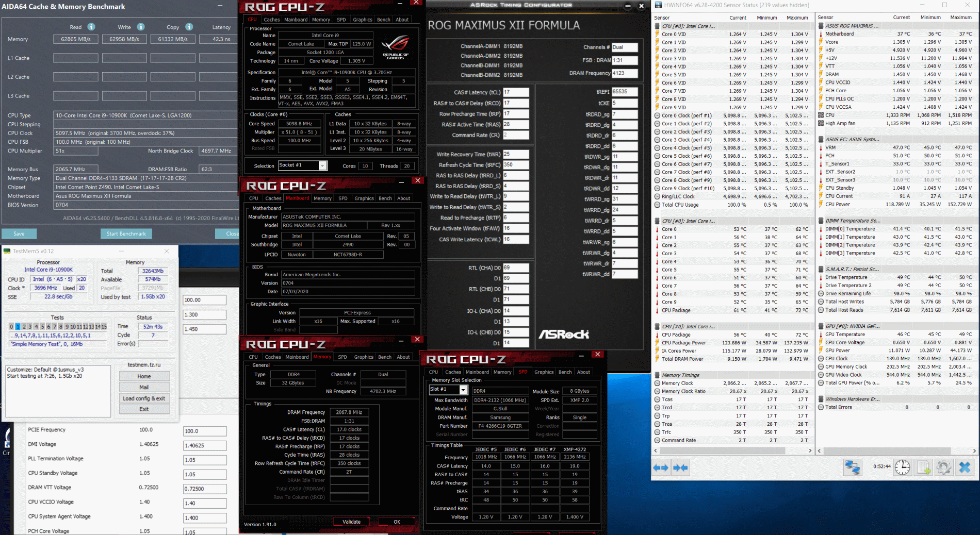Open the Bench tab in the SPD CPU-Z window
This screenshot has width=980, height=535.
pos(565,372)
